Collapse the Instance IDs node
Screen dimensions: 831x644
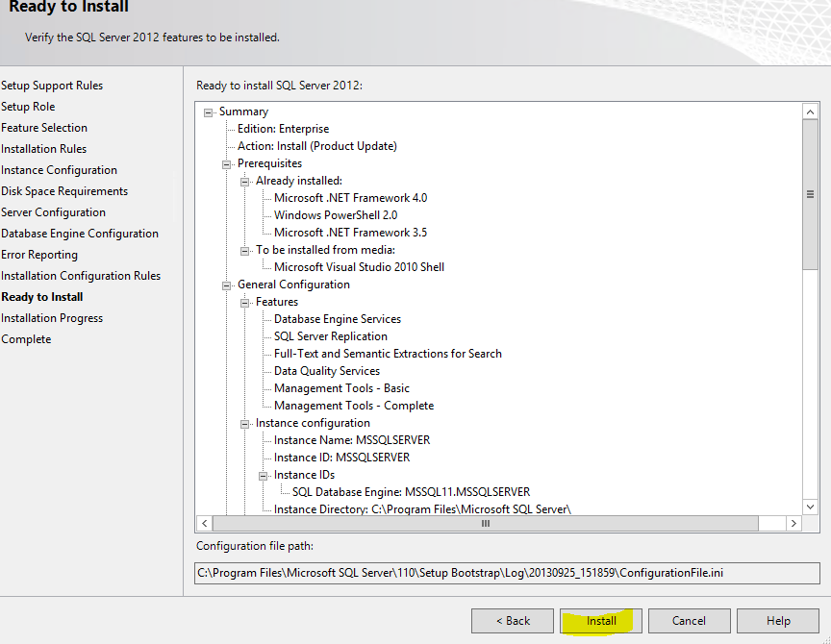tap(263, 476)
